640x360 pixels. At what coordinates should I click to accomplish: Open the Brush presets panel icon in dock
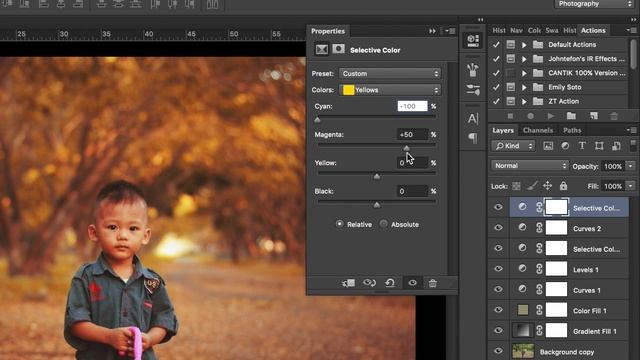click(473, 70)
